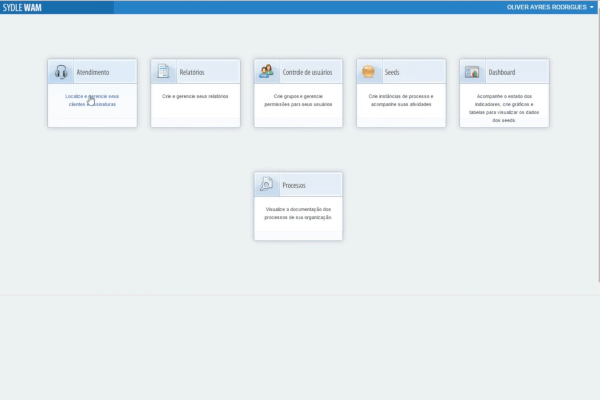Click the Dashboard chart icon
The width and height of the screenshot is (600, 400).
(472, 72)
